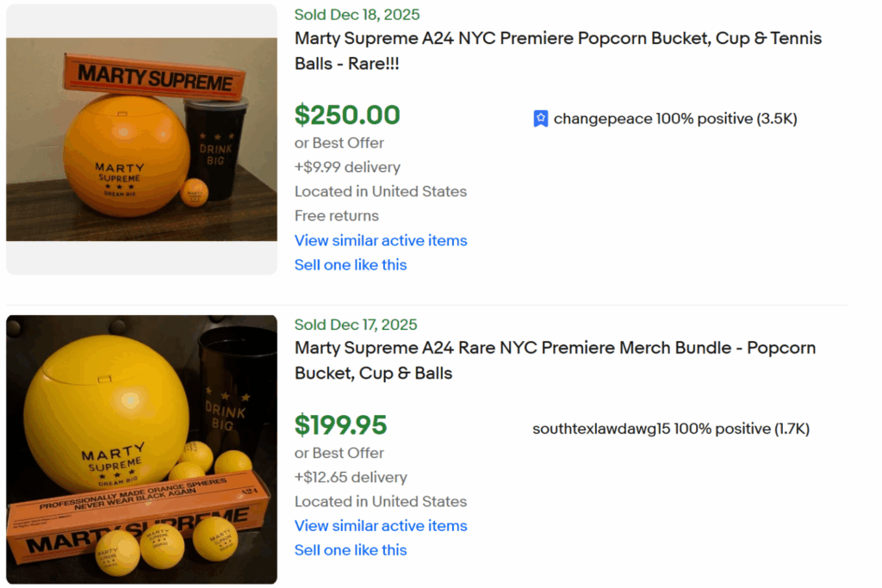
Task: View similar active items for the Merch Bundle
Action: [x=381, y=525]
